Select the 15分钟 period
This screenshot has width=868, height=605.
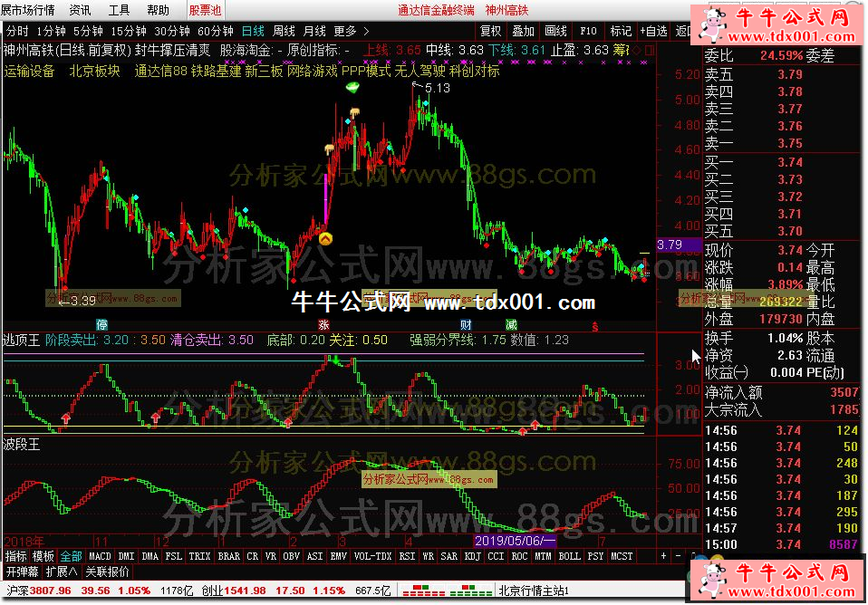pos(129,31)
